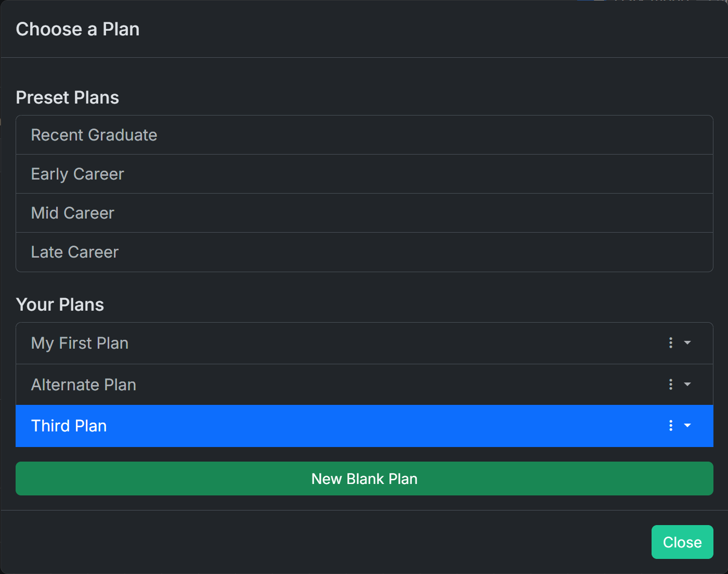This screenshot has height=574, width=728.
Task: Expand the dropdown arrow next to My First Plan
Action: [x=687, y=343]
